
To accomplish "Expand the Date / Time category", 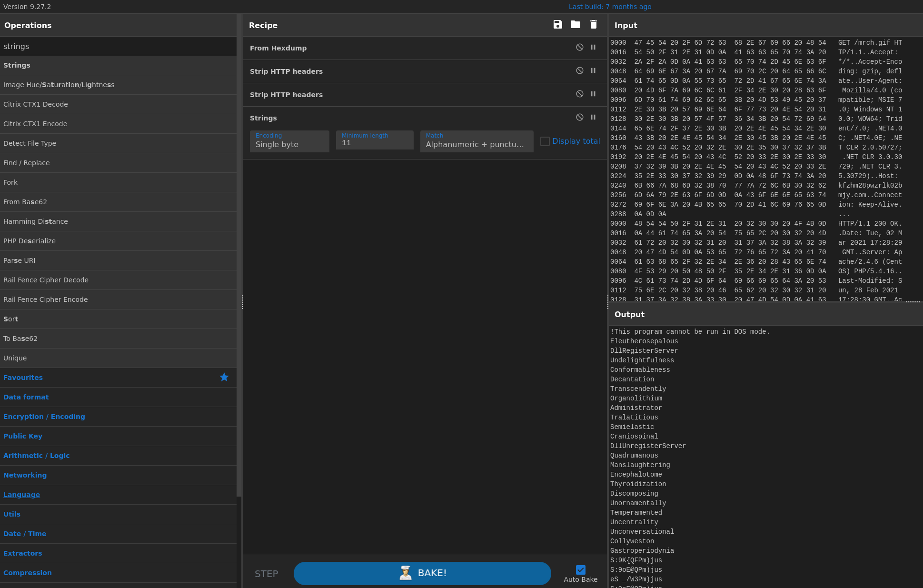I will click(118, 534).
